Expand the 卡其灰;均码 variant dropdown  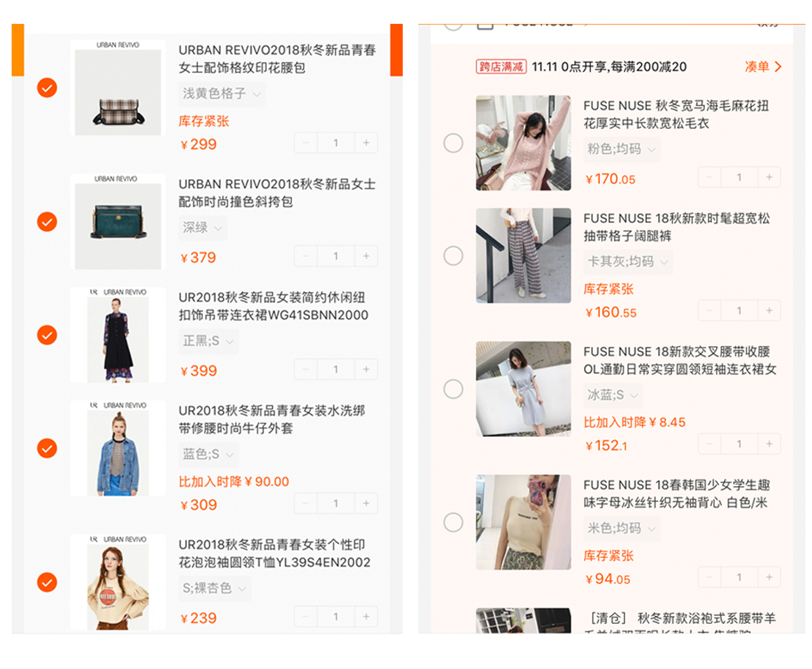628,262
